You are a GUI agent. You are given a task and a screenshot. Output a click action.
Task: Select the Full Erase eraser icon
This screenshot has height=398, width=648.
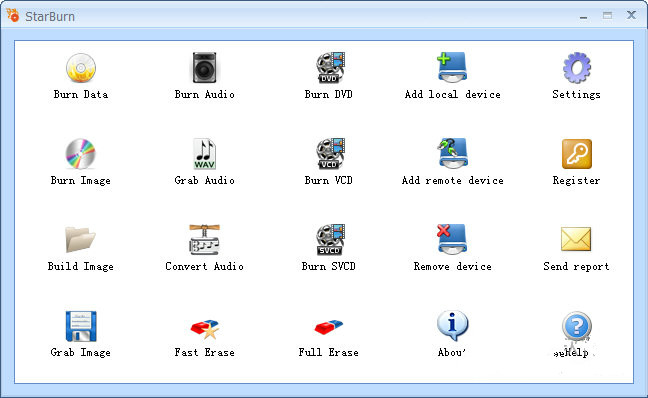(x=329, y=327)
